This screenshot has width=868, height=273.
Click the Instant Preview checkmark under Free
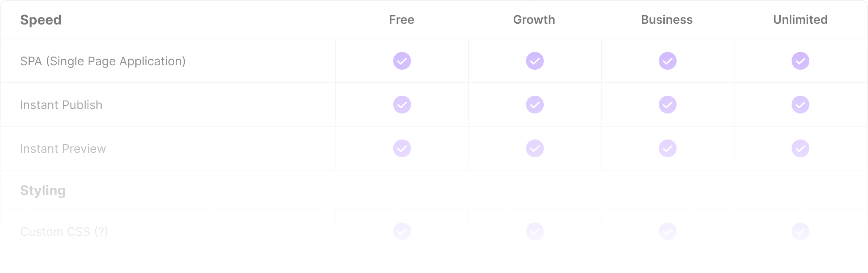tap(402, 148)
